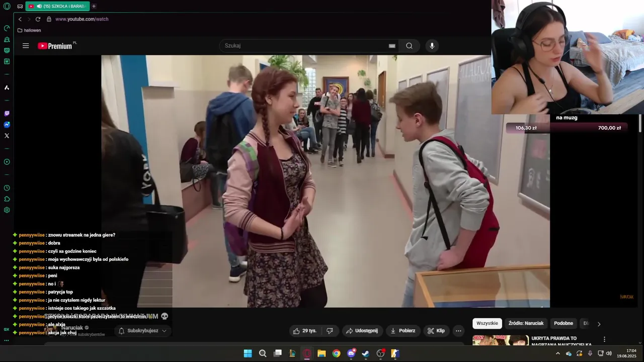Open Task View in taskbar
Screen dimensions: 644x362
click(277, 353)
